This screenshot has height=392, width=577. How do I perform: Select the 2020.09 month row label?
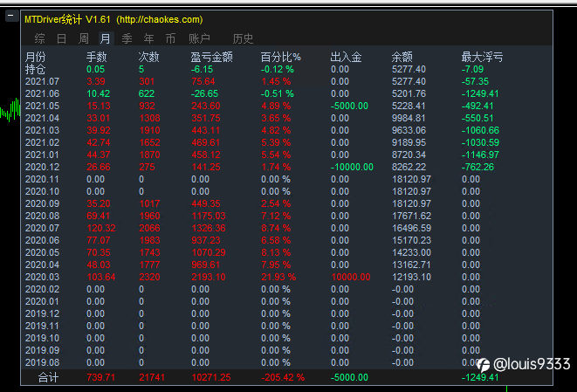click(x=42, y=203)
